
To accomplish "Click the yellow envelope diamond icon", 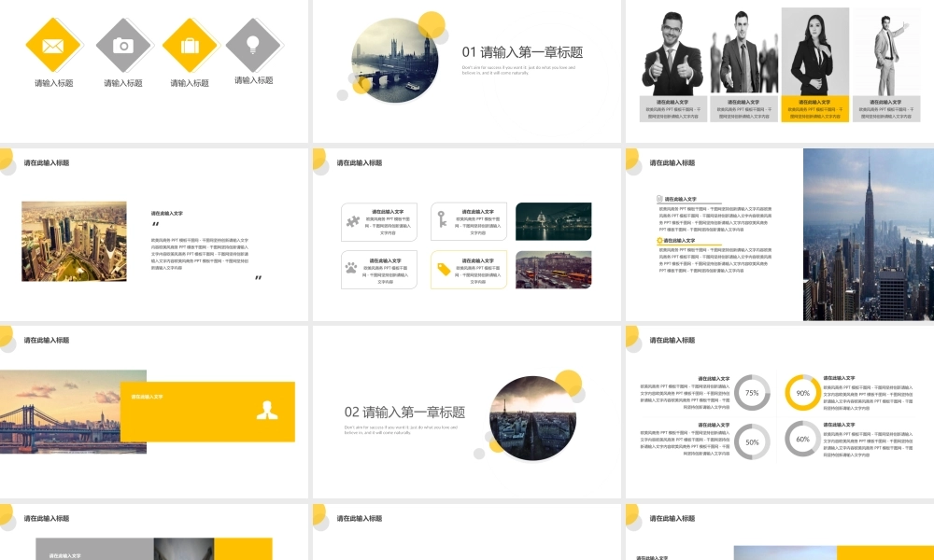I will point(53,45).
